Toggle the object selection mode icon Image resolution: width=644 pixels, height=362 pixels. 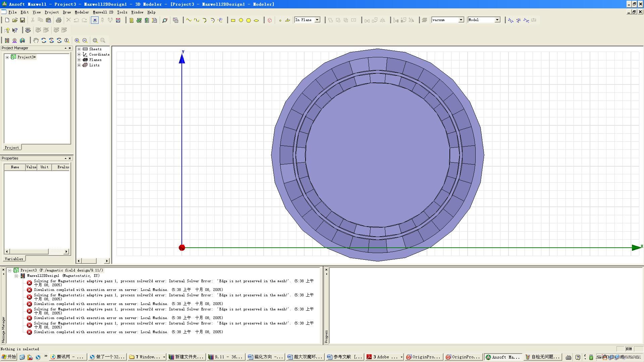tap(95, 20)
